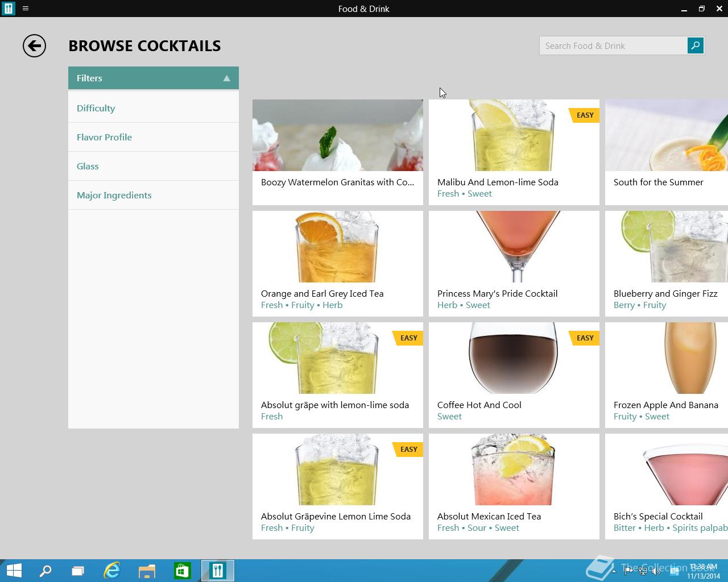728x582 pixels.
Task: Expand the Major Ingredients filter
Action: coord(154,195)
